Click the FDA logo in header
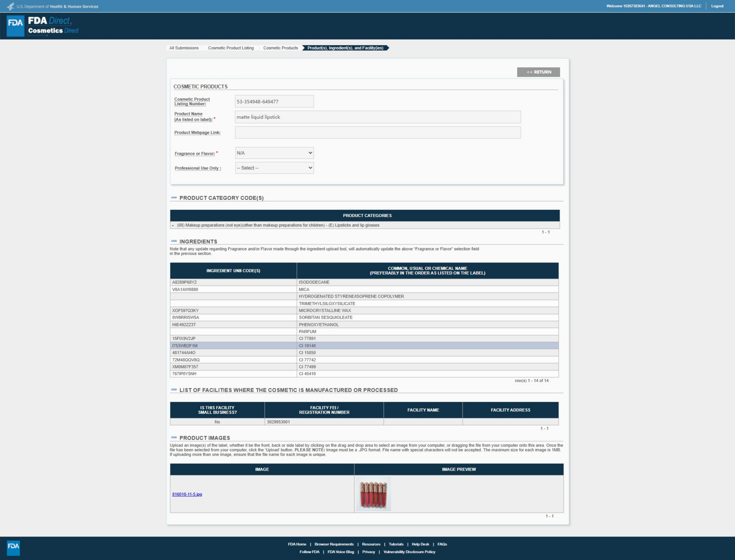This screenshot has width=735, height=560. pyautogui.click(x=16, y=26)
